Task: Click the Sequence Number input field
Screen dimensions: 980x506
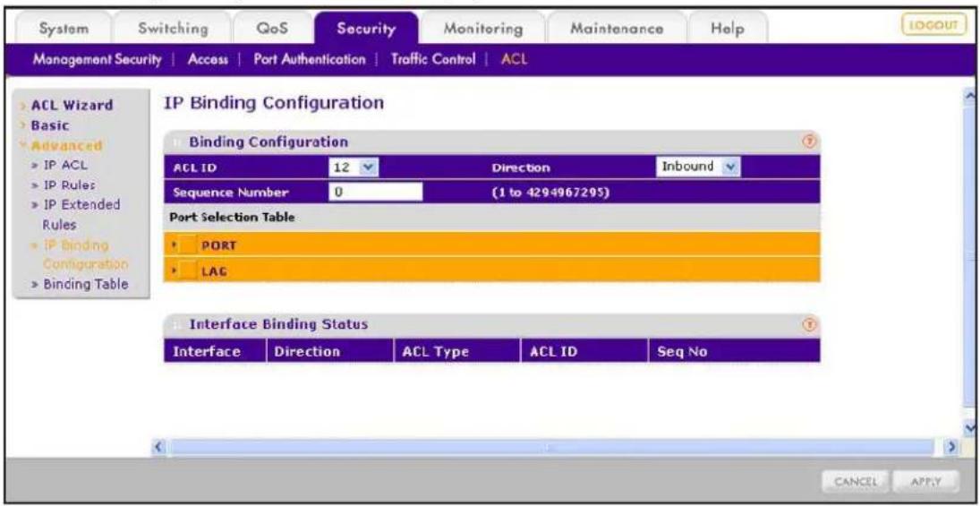Action: click(376, 192)
